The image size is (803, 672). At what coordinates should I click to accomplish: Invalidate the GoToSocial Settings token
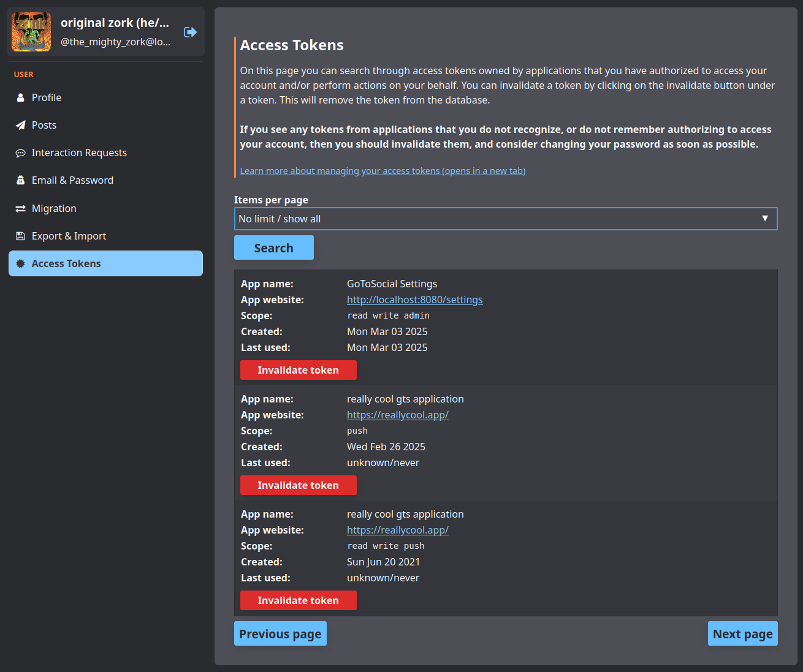point(298,370)
